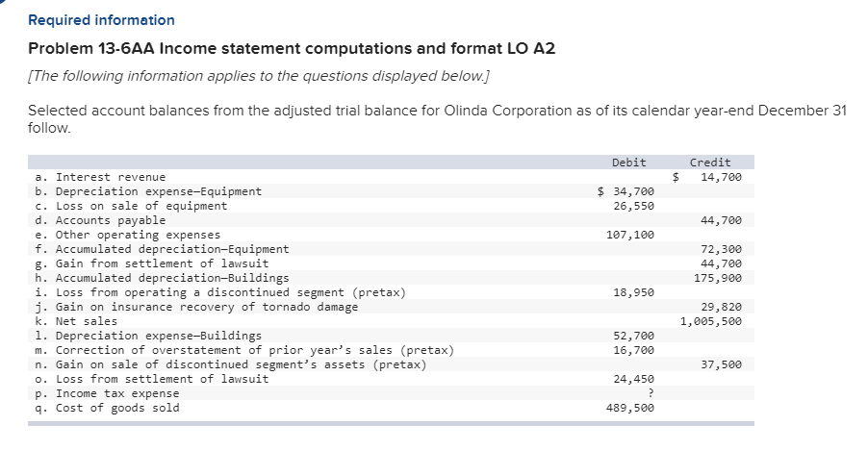This screenshot has width=868, height=451.
Task: Select row 'c. Loss on sale of equipment'
Action: [x=391, y=206]
